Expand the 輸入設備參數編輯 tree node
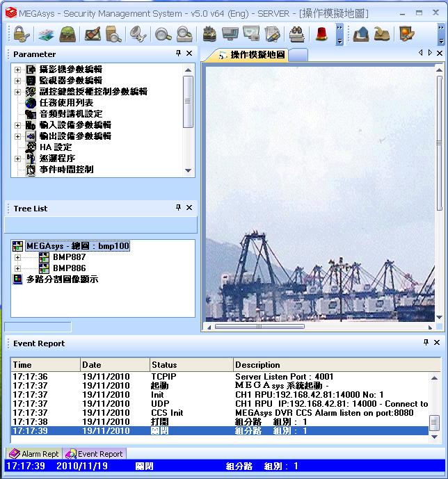Viewport: 448px width, 479px height. coord(18,125)
